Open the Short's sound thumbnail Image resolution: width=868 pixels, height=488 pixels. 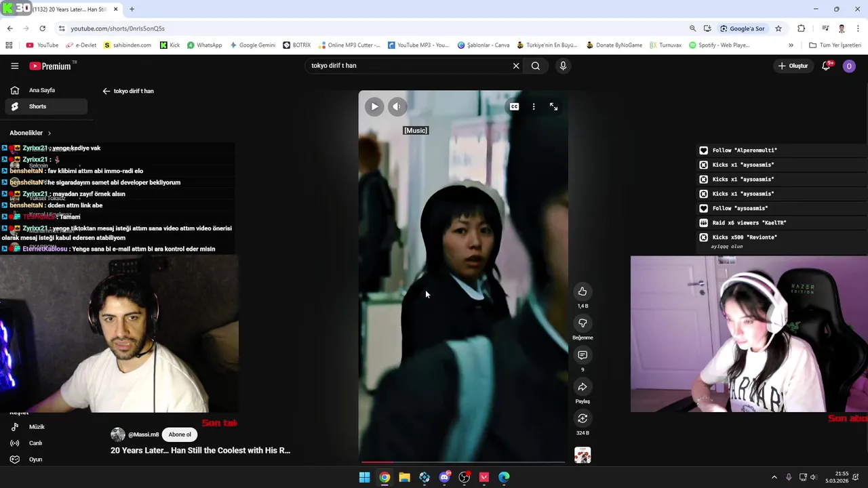pos(583,455)
